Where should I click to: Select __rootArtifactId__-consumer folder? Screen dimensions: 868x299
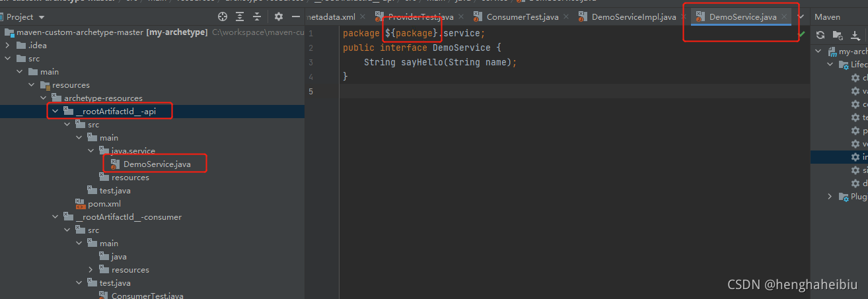tap(128, 216)
